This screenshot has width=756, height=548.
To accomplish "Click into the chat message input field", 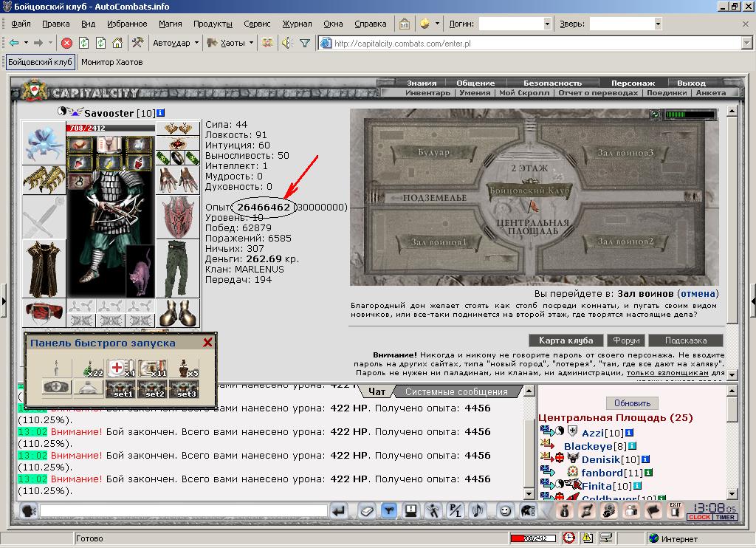I will click(184, 510).
